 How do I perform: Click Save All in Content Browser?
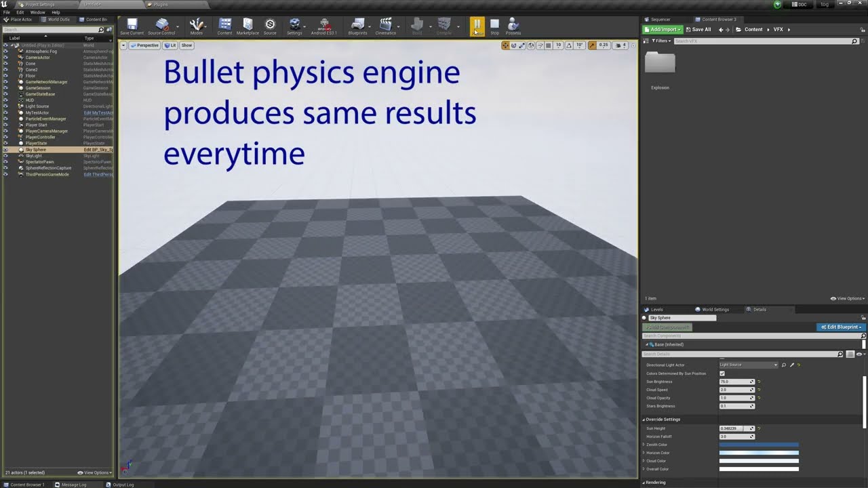coord(698,30)
